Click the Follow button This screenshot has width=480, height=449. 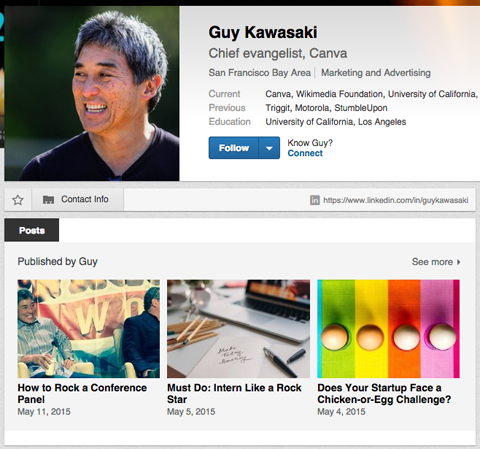[x=234, y=148]
